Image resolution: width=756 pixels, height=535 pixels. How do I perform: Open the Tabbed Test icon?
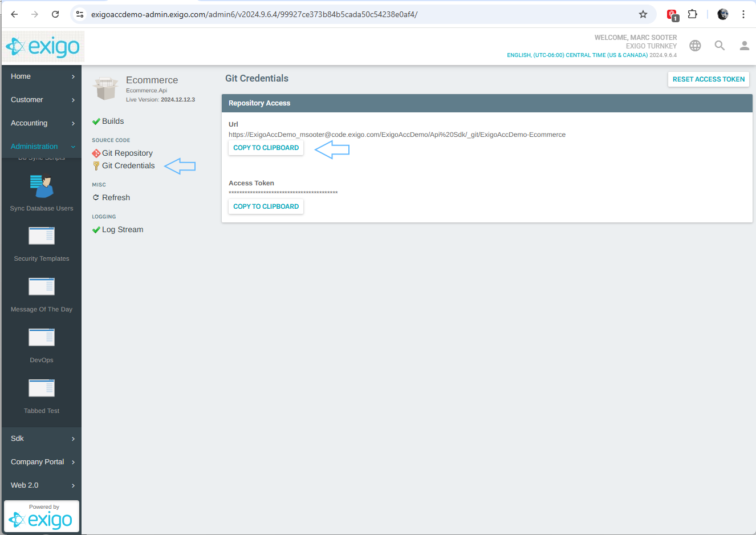41,388
